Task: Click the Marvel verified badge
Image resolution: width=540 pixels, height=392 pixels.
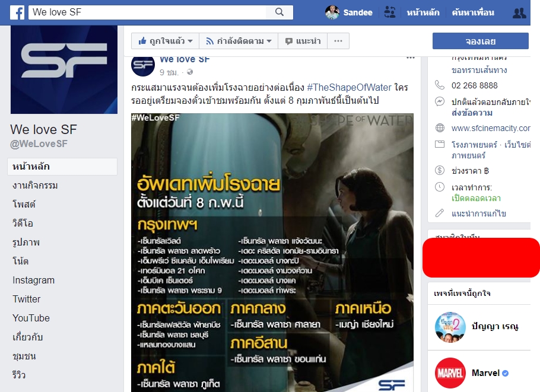Action: (505, 373)
